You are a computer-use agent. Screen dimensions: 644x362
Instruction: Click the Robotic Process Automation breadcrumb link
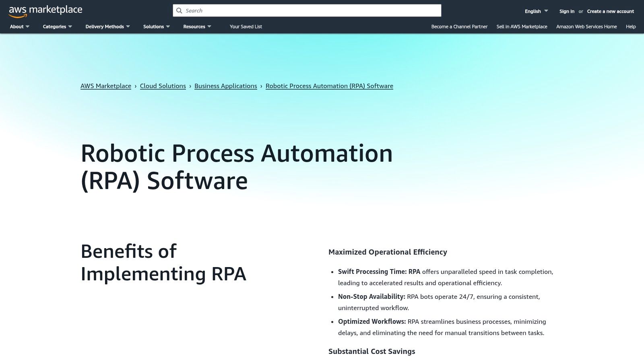click(x=329, y=86)
